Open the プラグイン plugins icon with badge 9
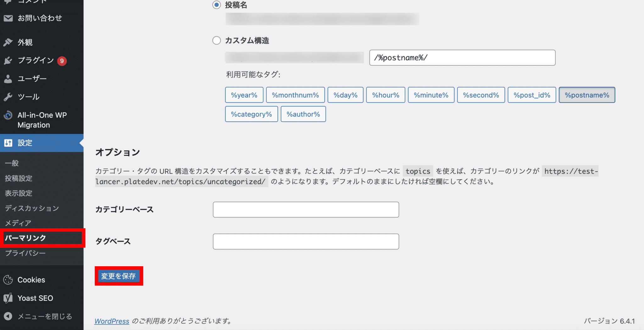Viewport: 644px width, 330px height. (8, 60)
